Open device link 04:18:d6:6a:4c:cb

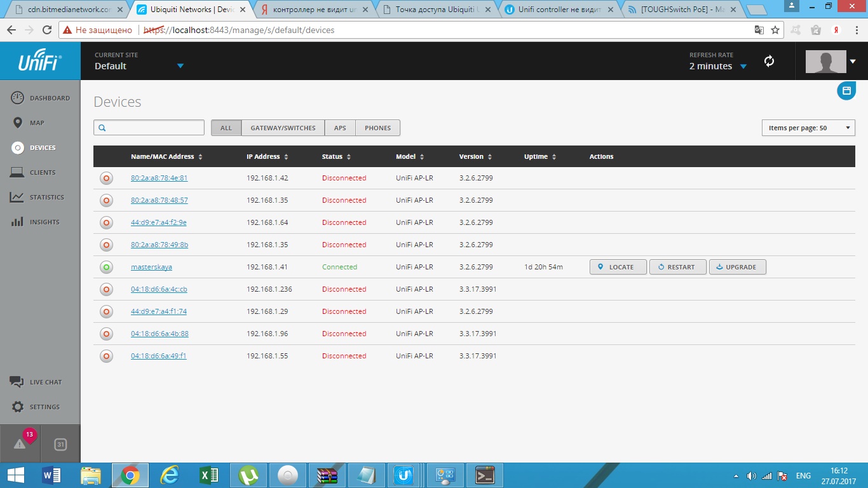tap(159, 289)
